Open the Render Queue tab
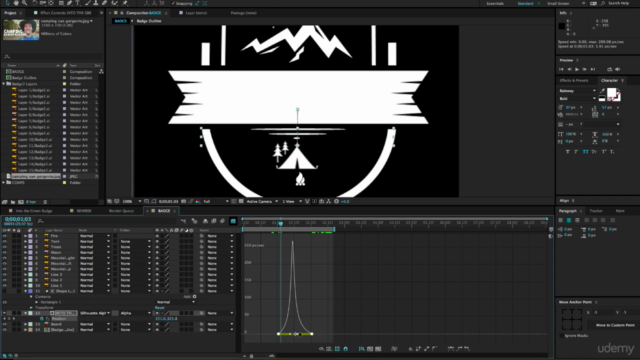 121,211
